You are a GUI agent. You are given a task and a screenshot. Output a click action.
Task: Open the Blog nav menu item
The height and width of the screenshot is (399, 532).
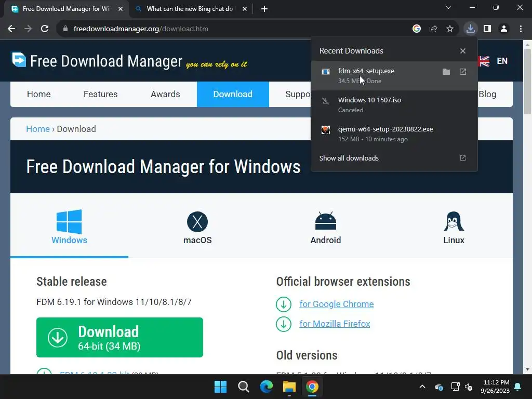tap(487, 95)
